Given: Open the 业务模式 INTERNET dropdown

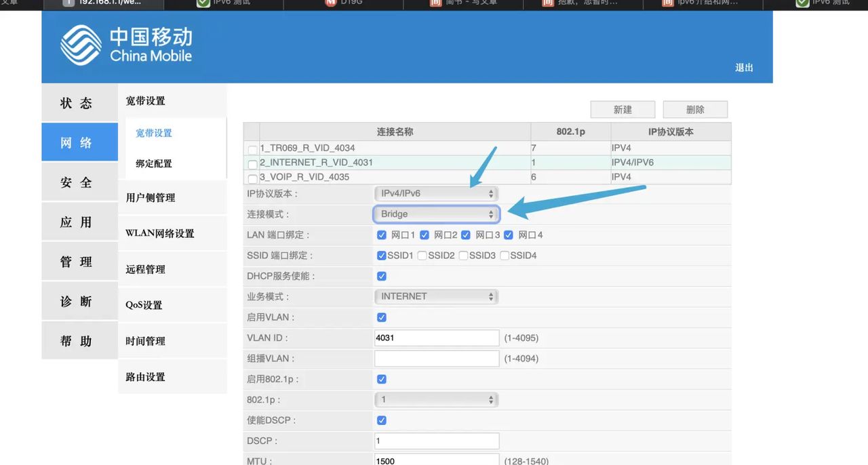Looking at the screenshot, I should tap(436, 296).
